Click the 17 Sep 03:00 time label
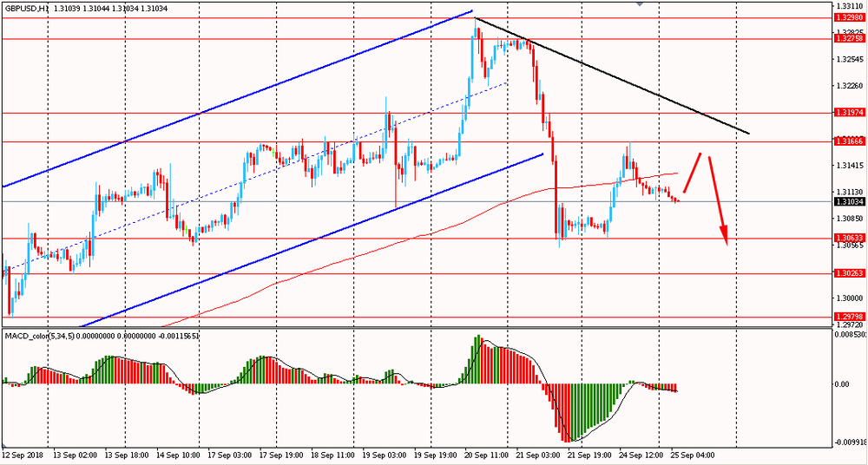This screenshot has height=465, width=868. 230,455
